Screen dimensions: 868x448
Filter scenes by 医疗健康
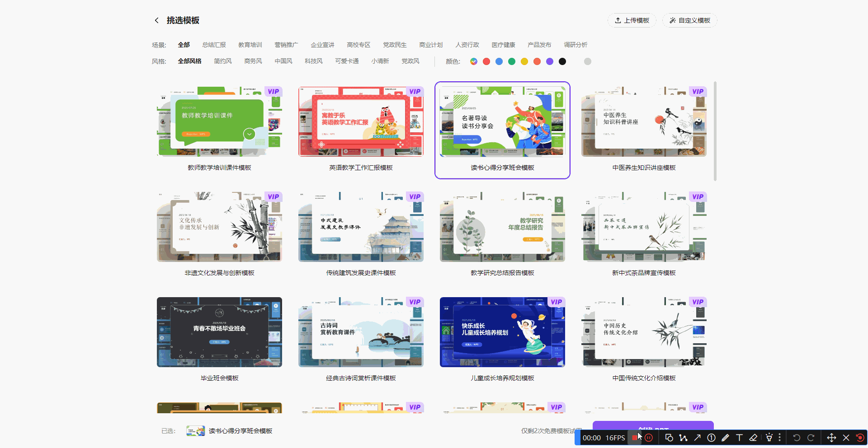[x=503, y=45]
